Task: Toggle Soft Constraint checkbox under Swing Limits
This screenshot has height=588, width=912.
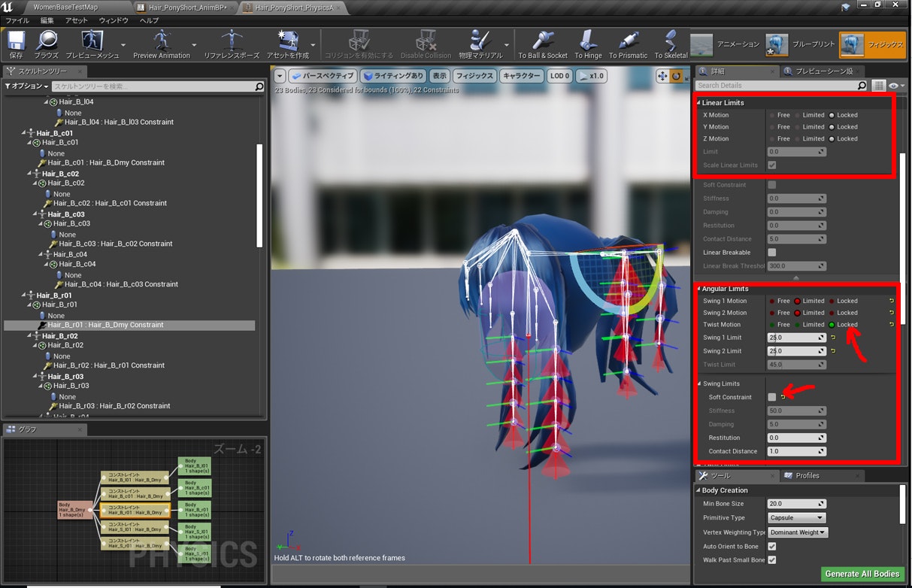Action: (x=772, y=397)
